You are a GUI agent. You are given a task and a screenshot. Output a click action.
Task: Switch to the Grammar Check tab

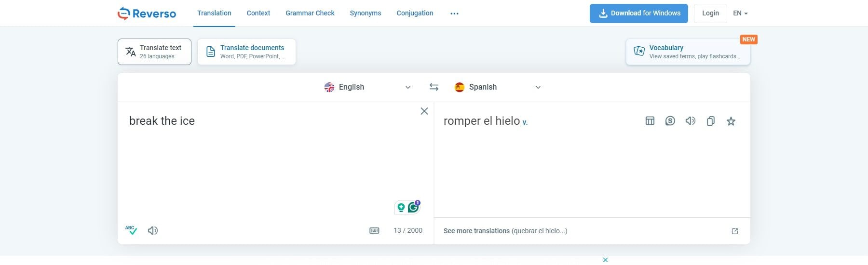click(x=310, y=13)
